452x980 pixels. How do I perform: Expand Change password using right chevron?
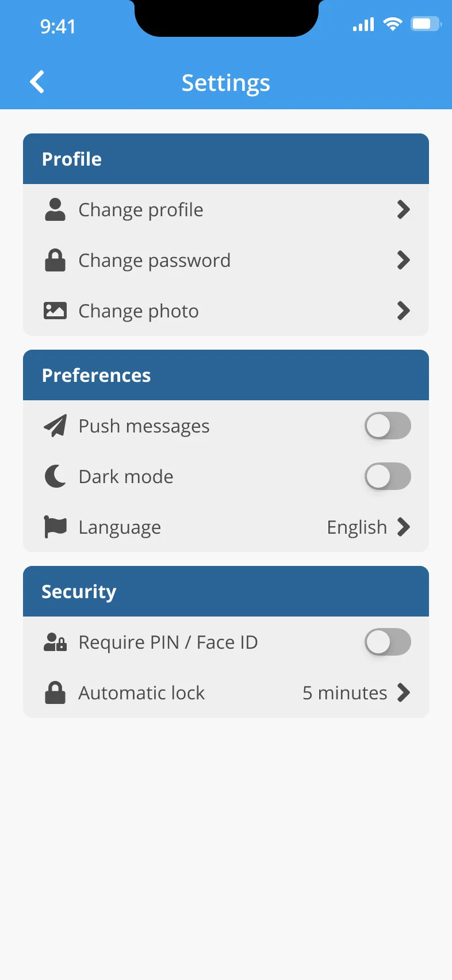pyautogui.click(x=404, y=260)
